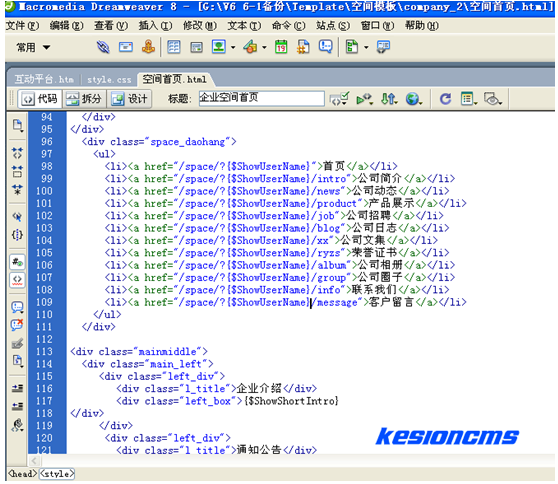
Task: Click the Media insert icon
Action: click(x=251, y=47)
